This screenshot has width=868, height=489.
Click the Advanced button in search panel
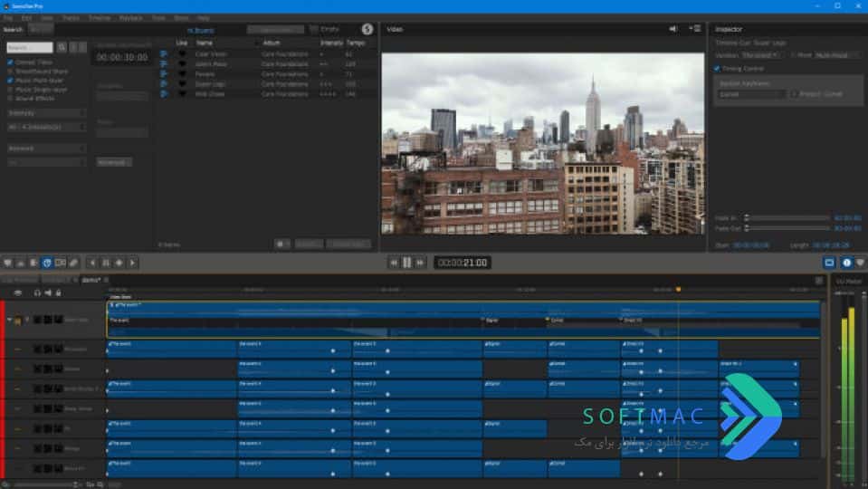(114, 162)
